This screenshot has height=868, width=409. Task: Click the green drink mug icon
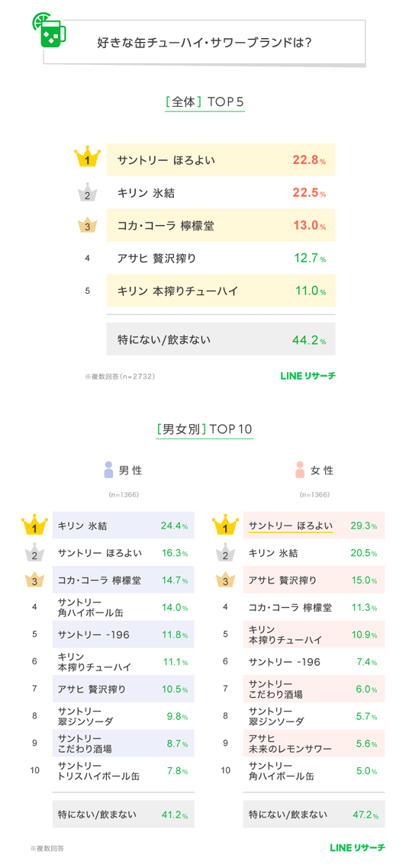(49, 32)
